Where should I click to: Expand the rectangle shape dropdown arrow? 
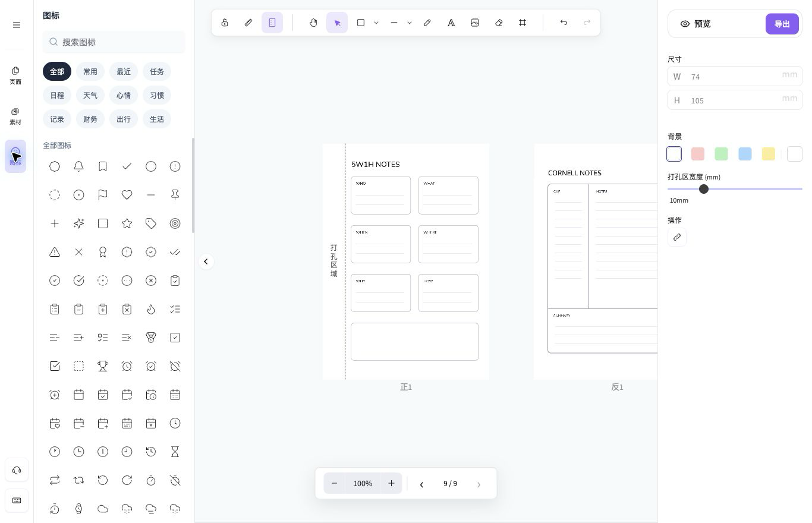pyautogui.click(x=376, y=23)
